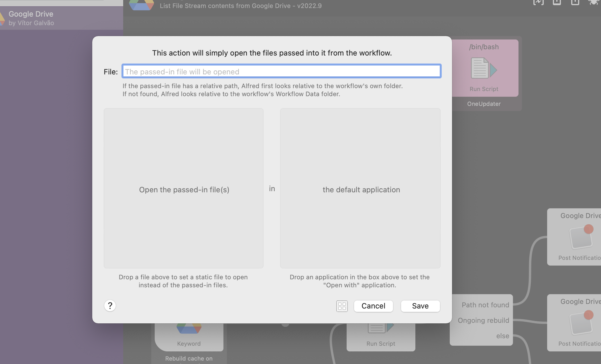Click the Google Drive logo in workflow header

coord(141,5)
